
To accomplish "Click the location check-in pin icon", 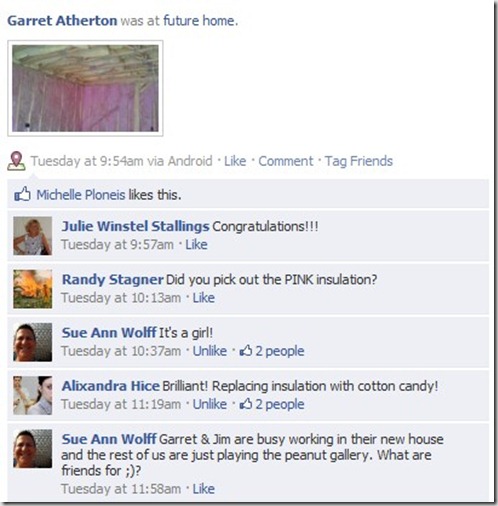I will (x=16, y=161).
